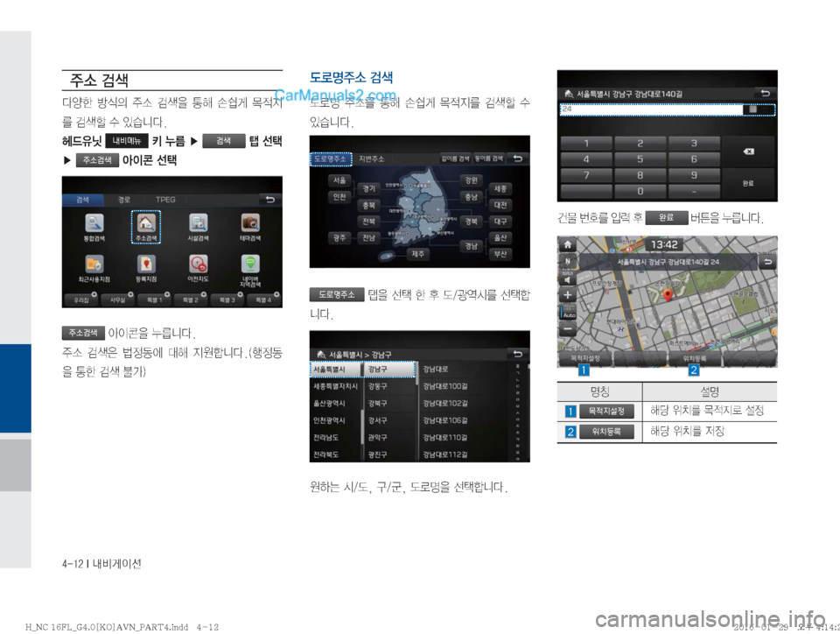Screen dimensions: 840x634
Task: Tap the north compass N icon
Action: (x=568, y=262)
